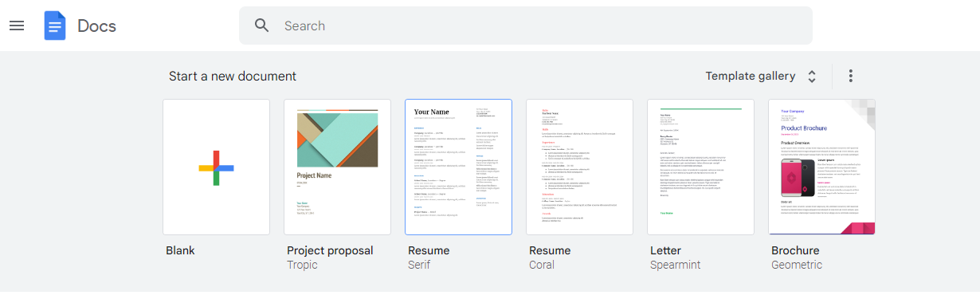This screenshot has width=980, height=295.
Task: Open the Letter Spearmint template thumbnail
Action: [x=700, y=167]
